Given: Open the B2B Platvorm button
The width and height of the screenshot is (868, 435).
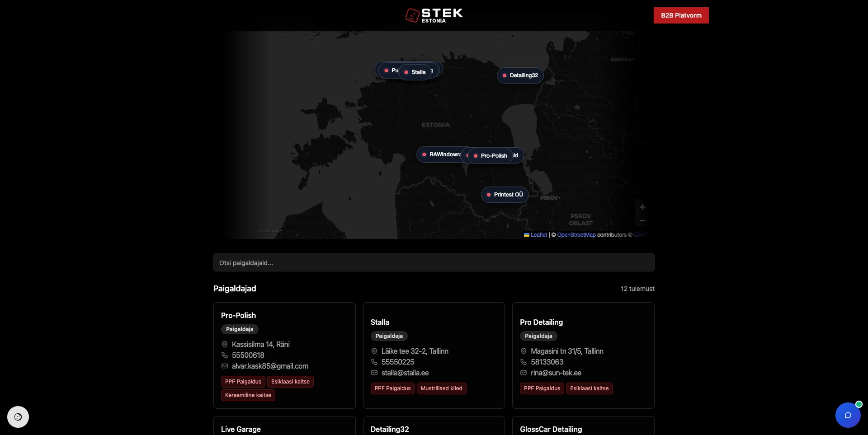Looking at the screenshot, I should pyautogui.click(x=681, y=15).
